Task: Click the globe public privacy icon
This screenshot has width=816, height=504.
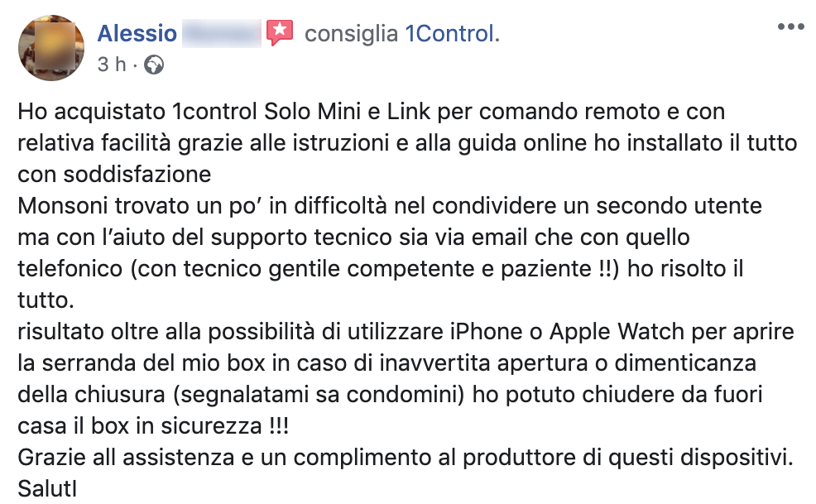Action: (154, 65)
